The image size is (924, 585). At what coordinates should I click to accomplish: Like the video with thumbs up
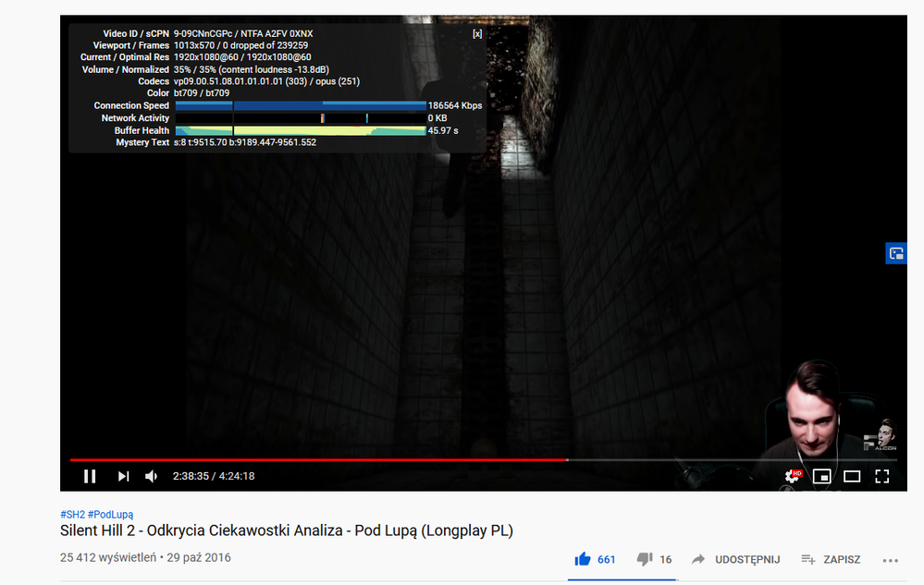pyautogui.click(x=583, y=559)
